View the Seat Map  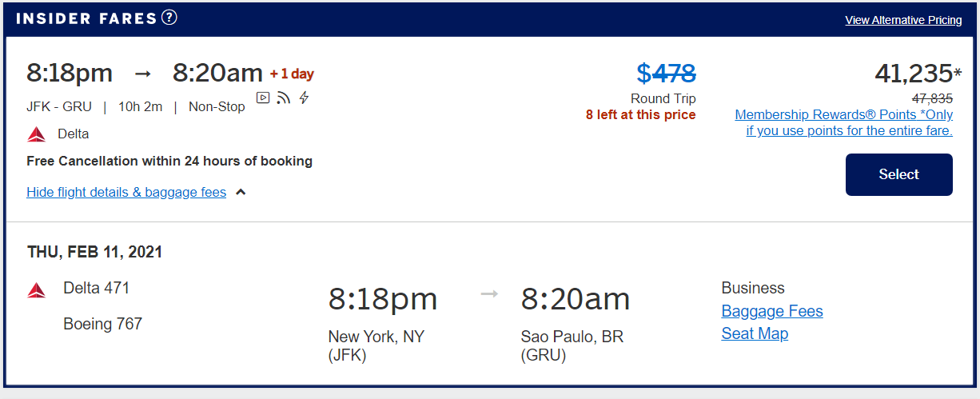[x=754, y=333]
